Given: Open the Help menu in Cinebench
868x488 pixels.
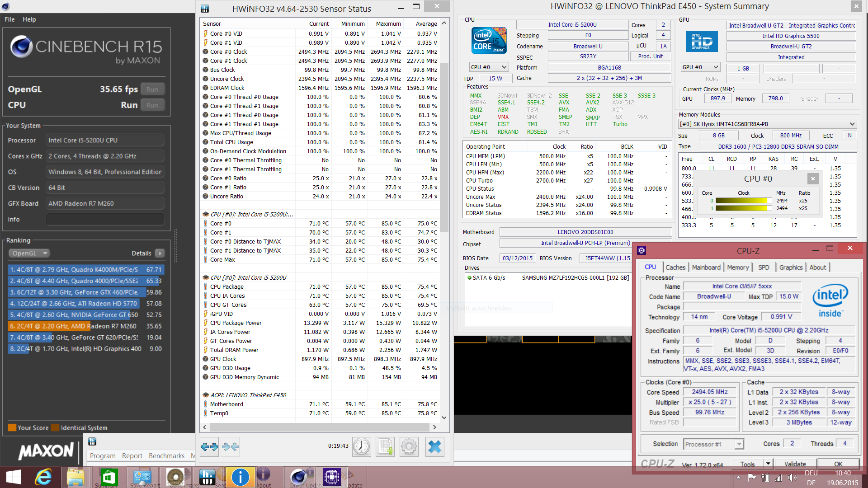Looking at the screenshot, I should [x=29, y=19].
